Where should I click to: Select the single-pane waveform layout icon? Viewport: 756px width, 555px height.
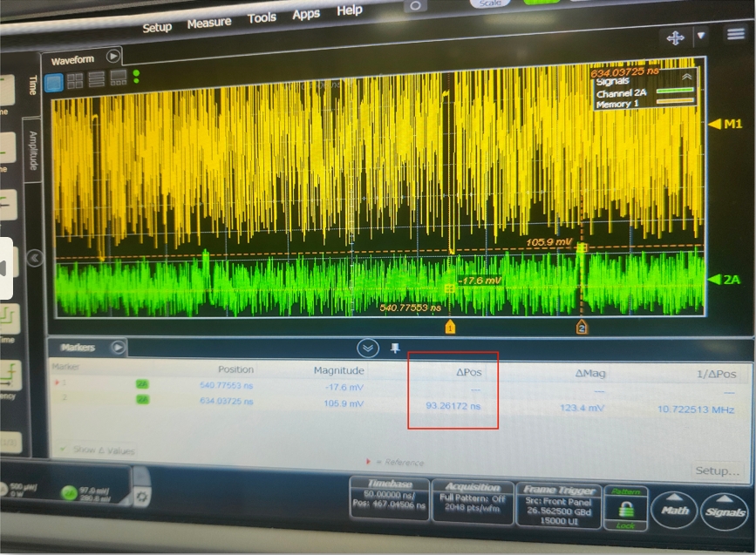click(53, 81)
